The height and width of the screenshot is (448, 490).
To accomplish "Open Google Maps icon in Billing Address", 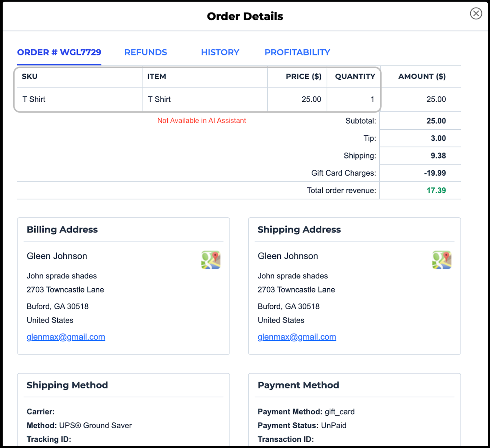I will click(211, 260).
